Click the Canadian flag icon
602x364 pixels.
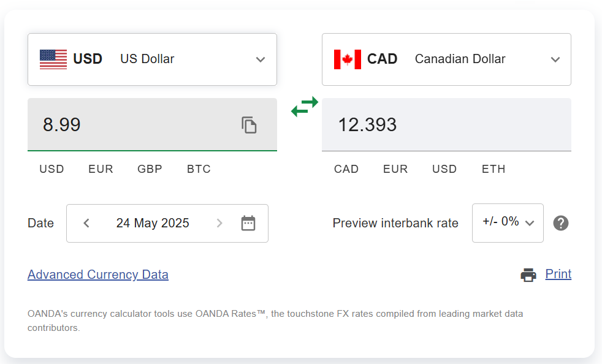(x=348, y=59)
